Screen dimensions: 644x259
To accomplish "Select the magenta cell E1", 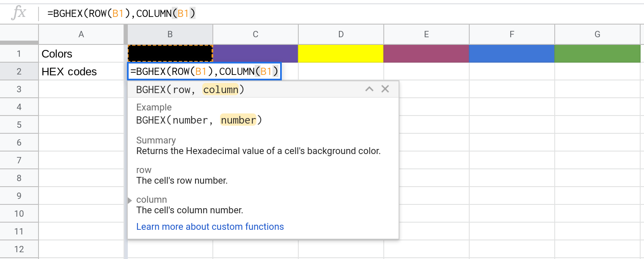I will point(427,54).
